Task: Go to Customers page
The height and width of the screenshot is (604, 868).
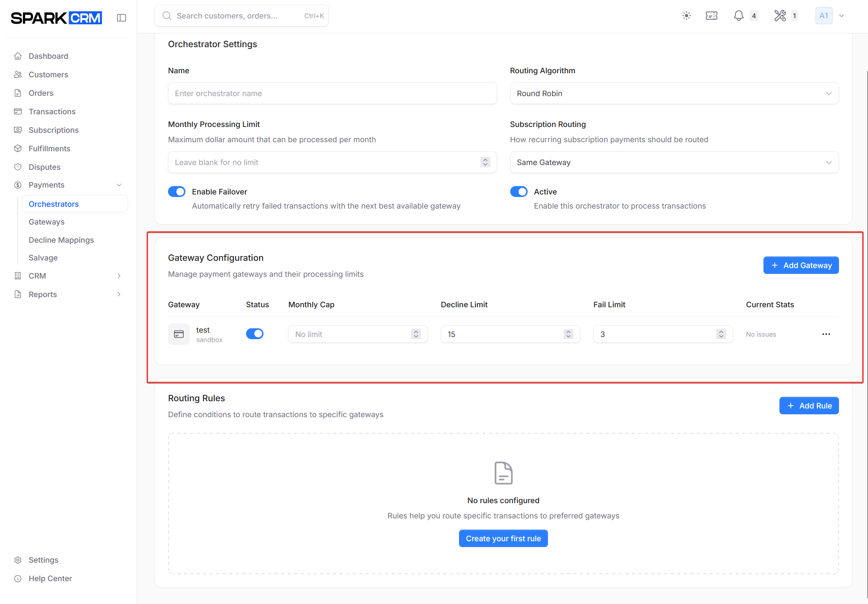Action: tap(48, 74)
